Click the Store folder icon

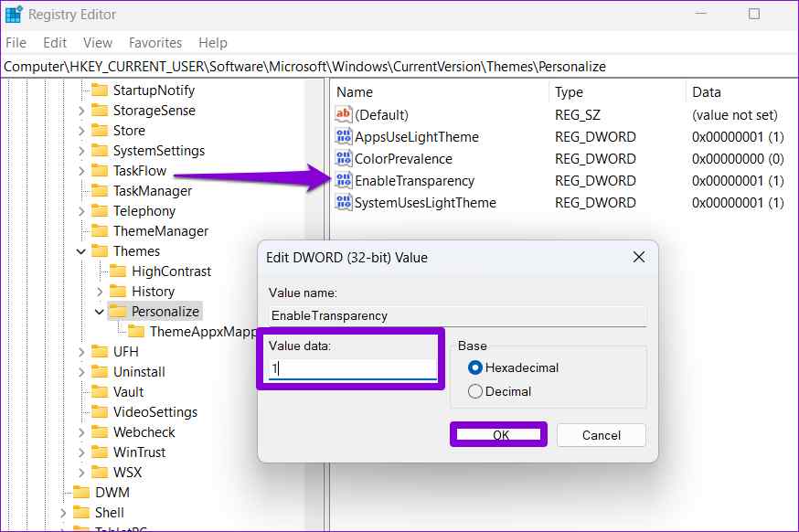pyautogui.click(x=100, y=131)
